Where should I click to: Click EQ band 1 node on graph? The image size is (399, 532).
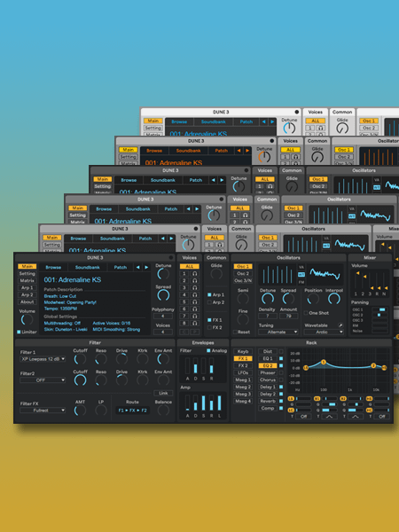pos(324,363)
